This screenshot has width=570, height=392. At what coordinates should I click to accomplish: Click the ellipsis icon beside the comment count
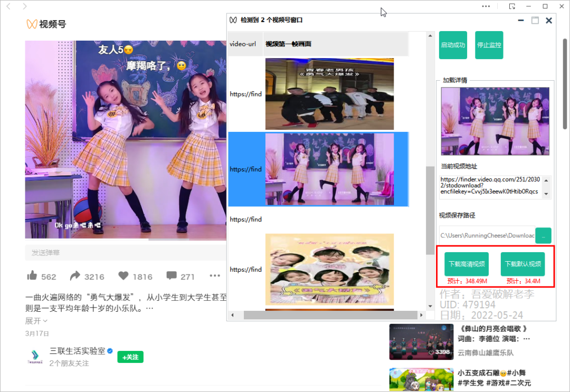pos(214,275)
